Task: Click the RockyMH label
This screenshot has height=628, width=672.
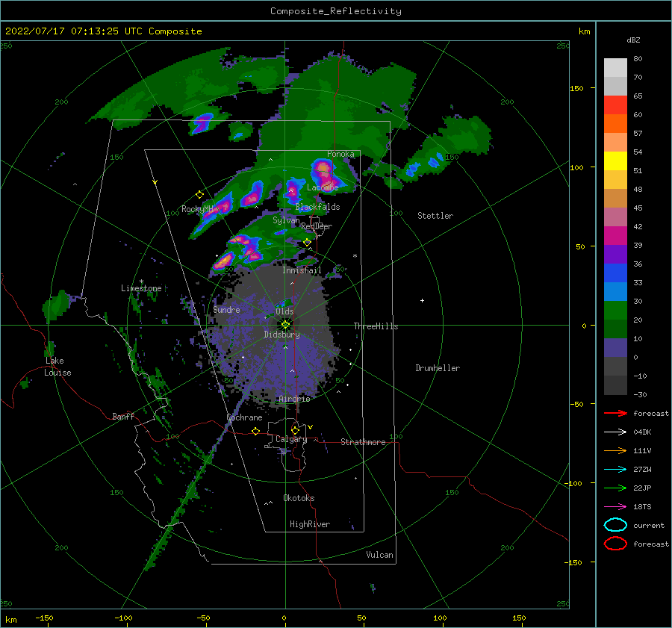Action: tap(197, 209)
